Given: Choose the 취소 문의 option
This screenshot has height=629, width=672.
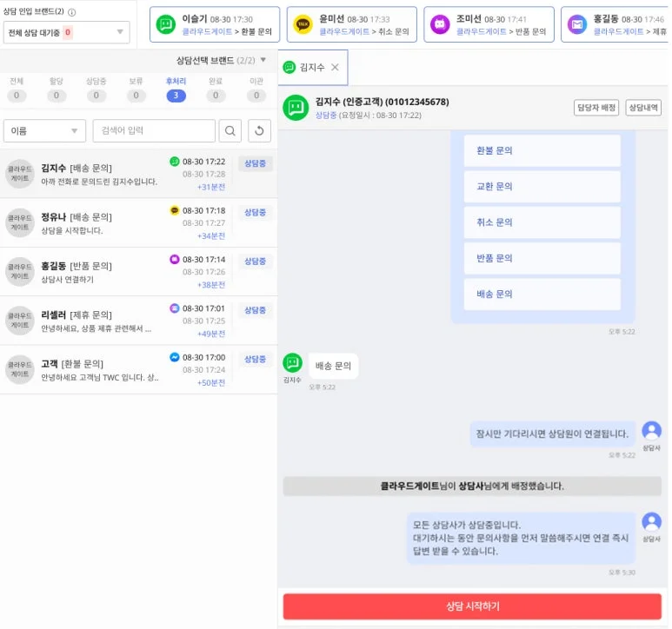Looking at the screenshot, I should pyautogui.click(x=542, y=222).
